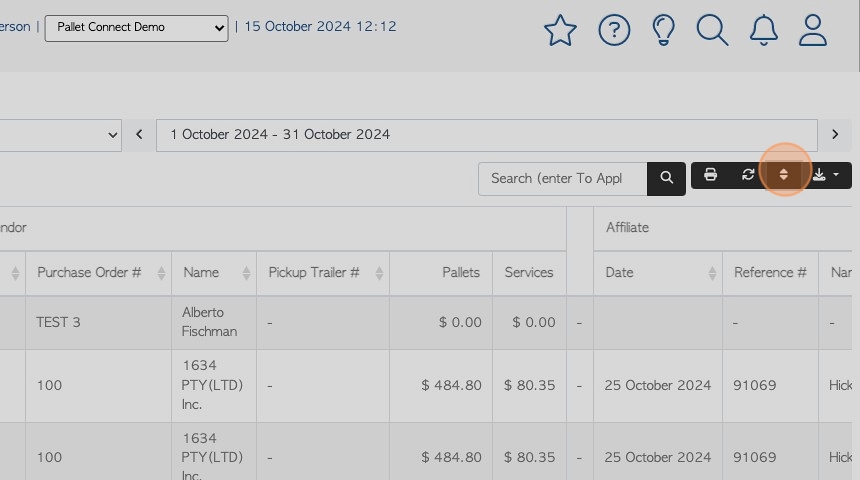The image size is (860, 480).
Task: Open the help question mark icon
Action: click(614, 30)
